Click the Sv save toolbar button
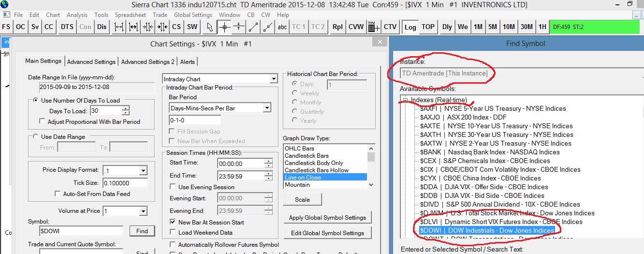The image size is (644, 254). pos(35,27)
